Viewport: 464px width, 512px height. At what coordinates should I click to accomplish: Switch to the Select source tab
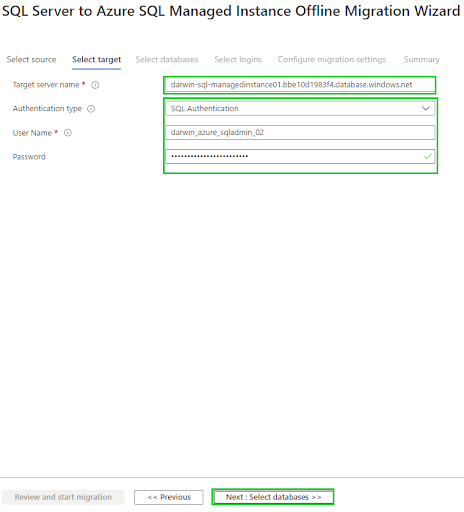point(31,60)
